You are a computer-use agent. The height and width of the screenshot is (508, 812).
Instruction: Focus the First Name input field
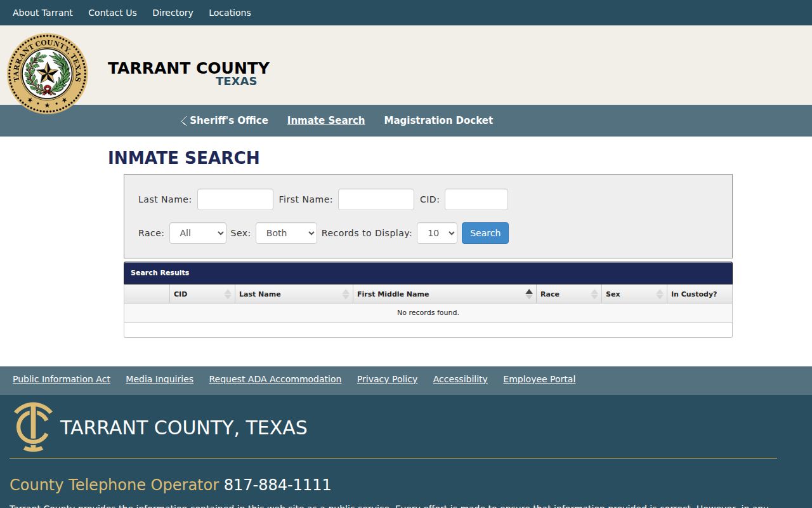(x=376, y=199)
